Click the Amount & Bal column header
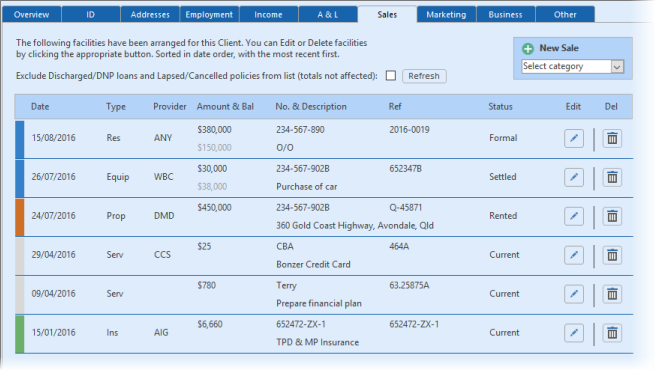The width and height of the screenshot is (656, 371). click(x=225, y=107)
